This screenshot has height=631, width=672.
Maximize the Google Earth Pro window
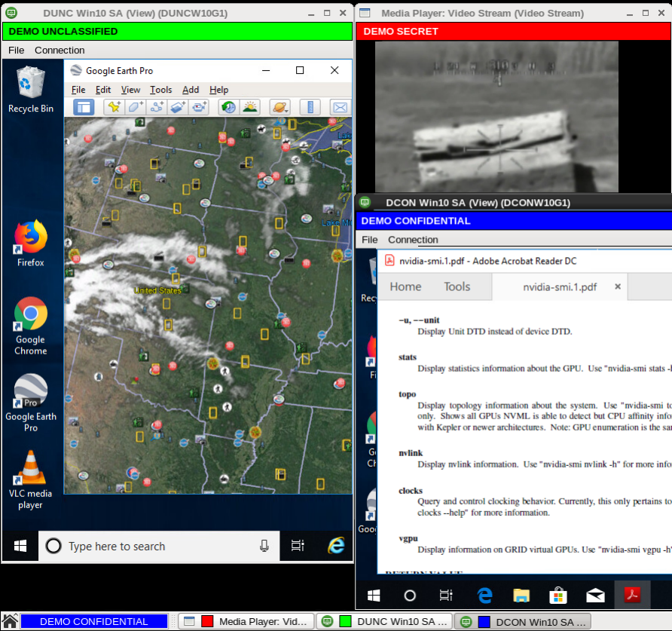click(300, 70)
